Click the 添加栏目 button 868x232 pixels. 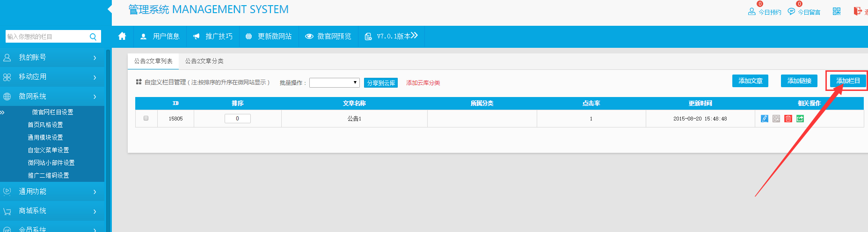(847, 81)
